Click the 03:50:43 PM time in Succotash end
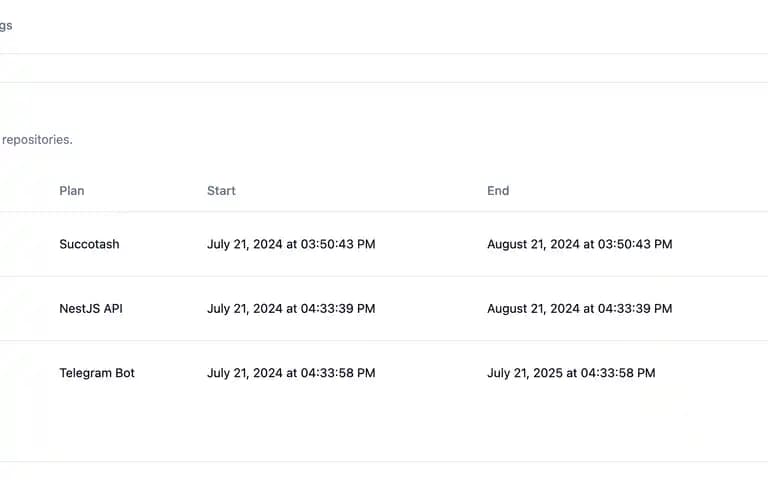 tap(635, 244)
